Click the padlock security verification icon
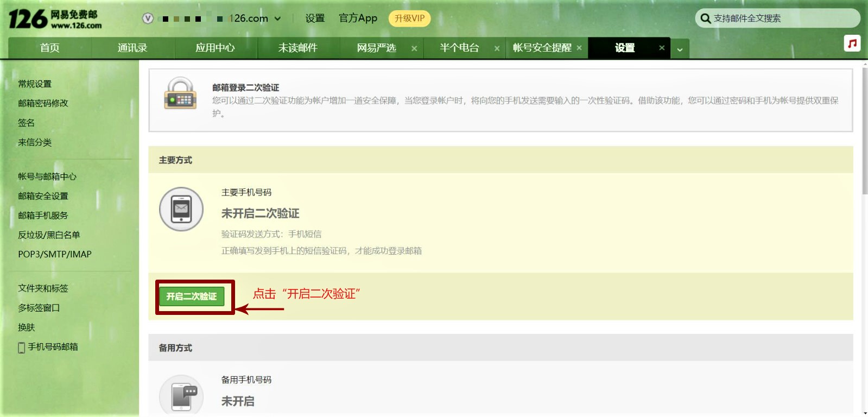The image size is (868, 417). coord(180,94)
